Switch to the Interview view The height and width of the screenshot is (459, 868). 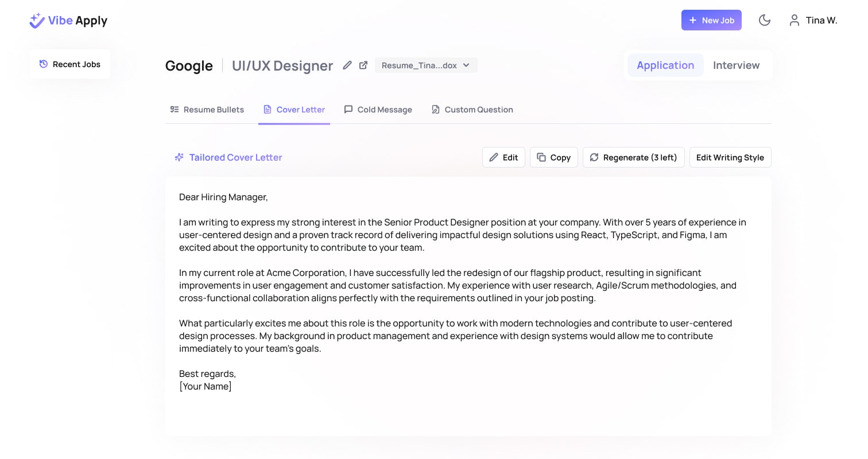pos(736,65)
